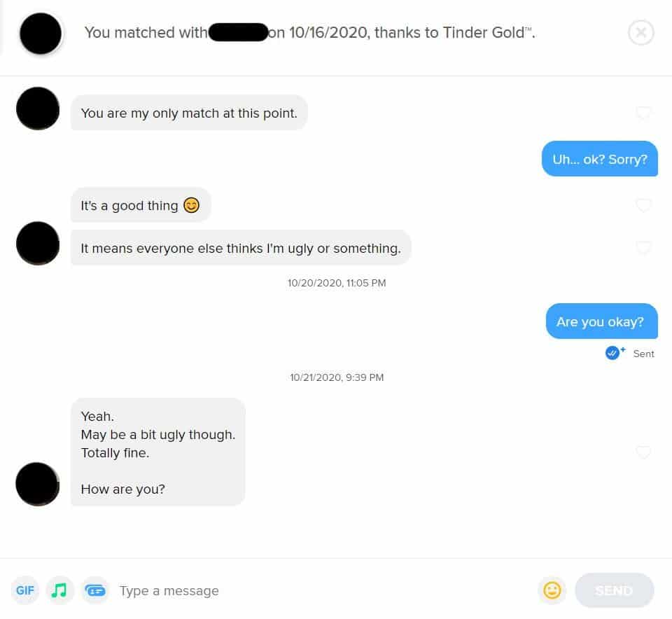Click the 'Sent' status label

click(x=643, y=354)
